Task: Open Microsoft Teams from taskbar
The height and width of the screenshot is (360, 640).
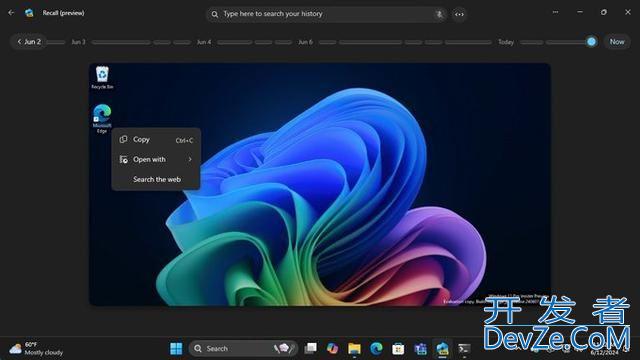Action: 420,349
